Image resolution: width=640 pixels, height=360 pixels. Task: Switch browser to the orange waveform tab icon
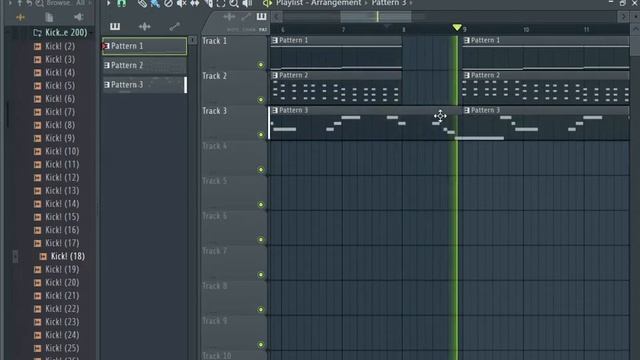tap(20, 17)
